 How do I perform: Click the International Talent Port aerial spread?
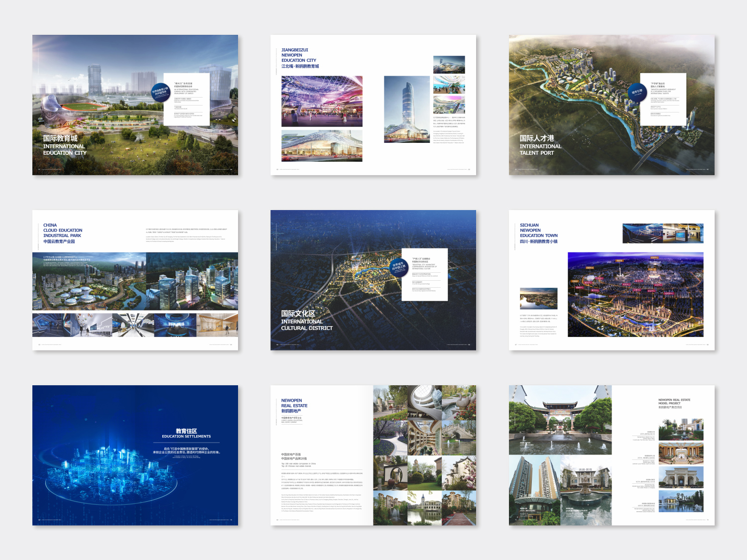point(612,105)
